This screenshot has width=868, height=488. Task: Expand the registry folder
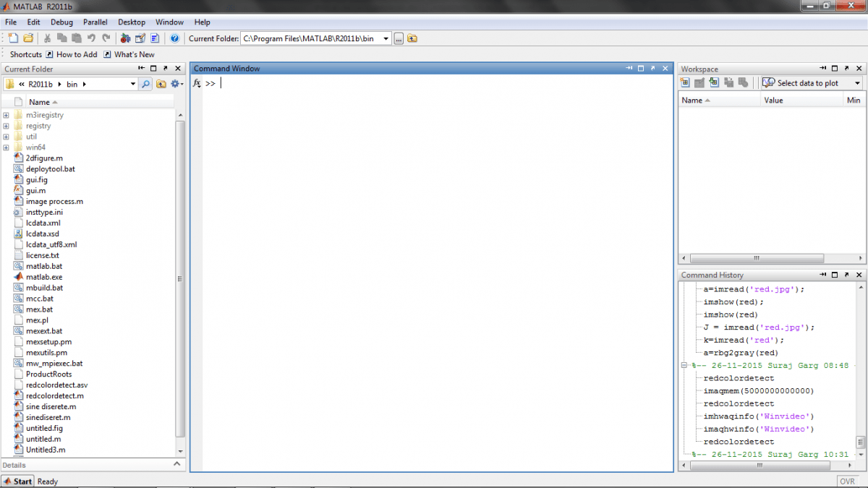6,126
